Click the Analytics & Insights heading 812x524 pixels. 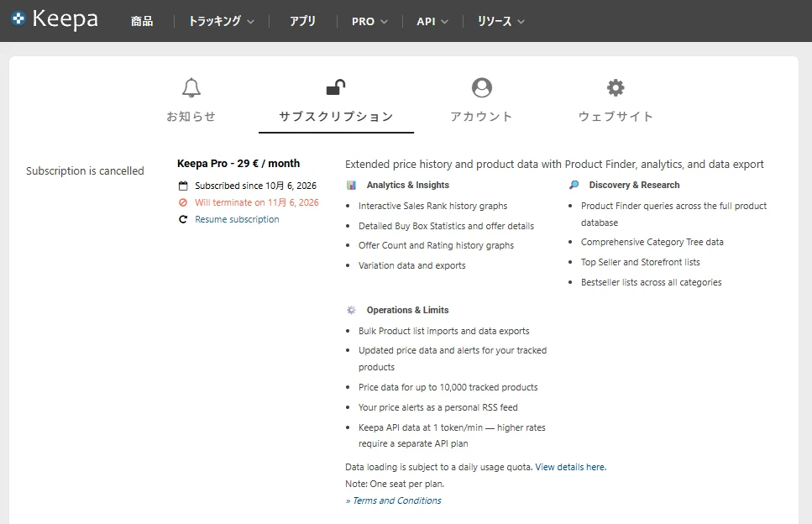click(x=408, y=185)
